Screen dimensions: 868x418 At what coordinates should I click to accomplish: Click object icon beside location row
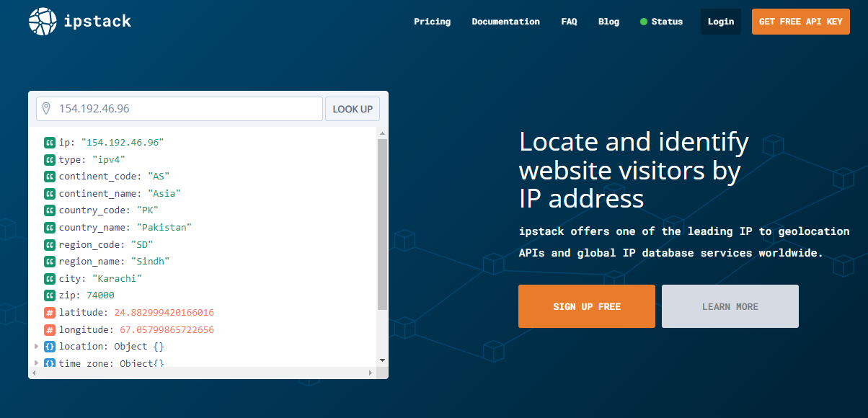click(50, 347)
